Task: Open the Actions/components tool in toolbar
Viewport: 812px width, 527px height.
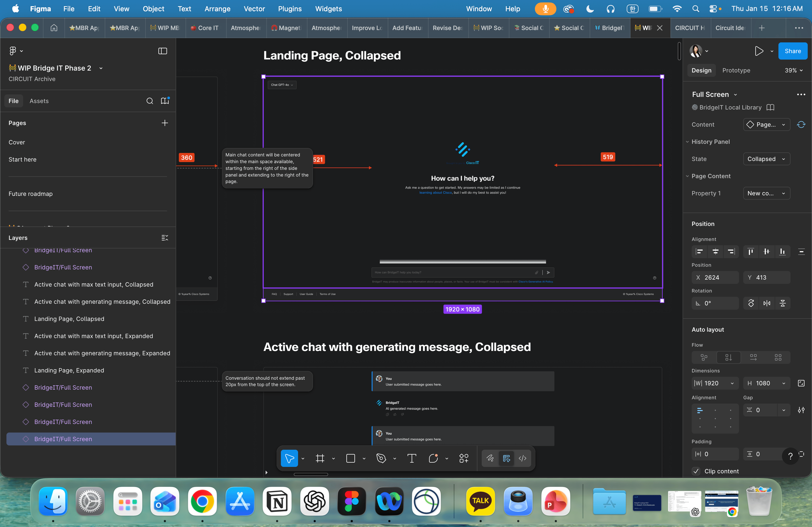Action: 464,459
